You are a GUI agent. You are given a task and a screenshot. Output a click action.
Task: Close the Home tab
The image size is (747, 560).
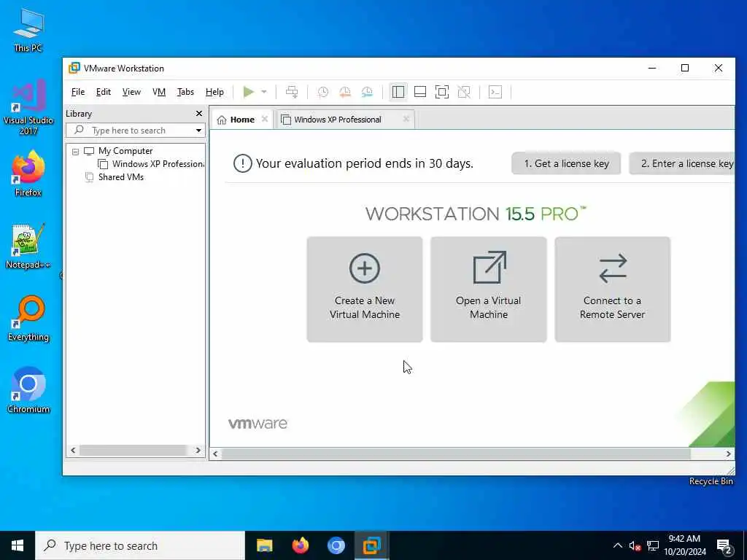click(x=265, y=119)
